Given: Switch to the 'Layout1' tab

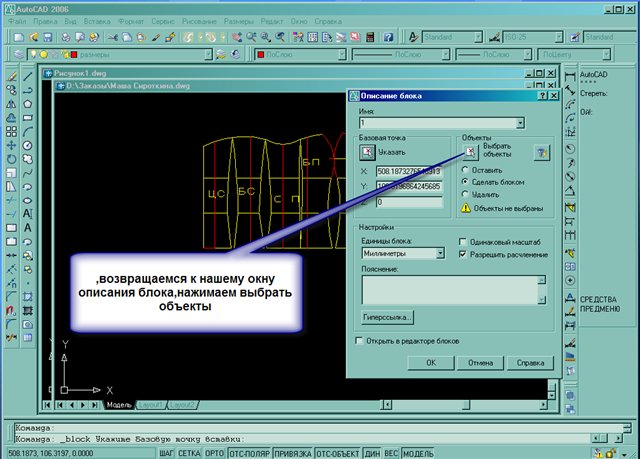Looking at the screenshot, I should (150, 404).
